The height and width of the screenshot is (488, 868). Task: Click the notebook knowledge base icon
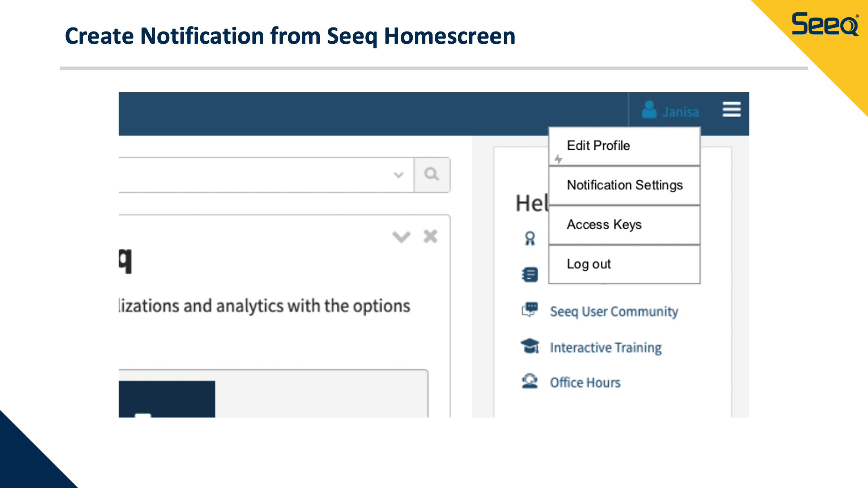(530, 275)
